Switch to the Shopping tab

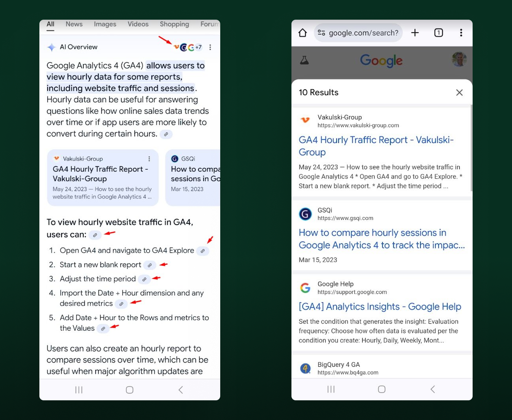(175, 24)
